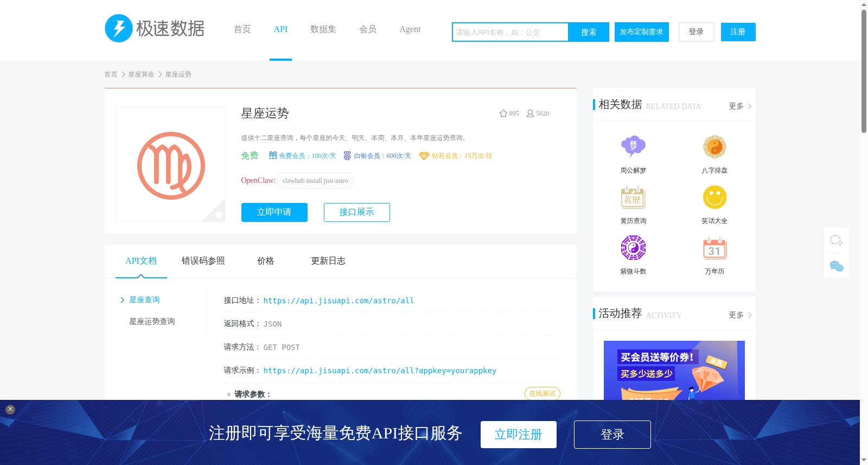Click the 立即申请 button

275,212
